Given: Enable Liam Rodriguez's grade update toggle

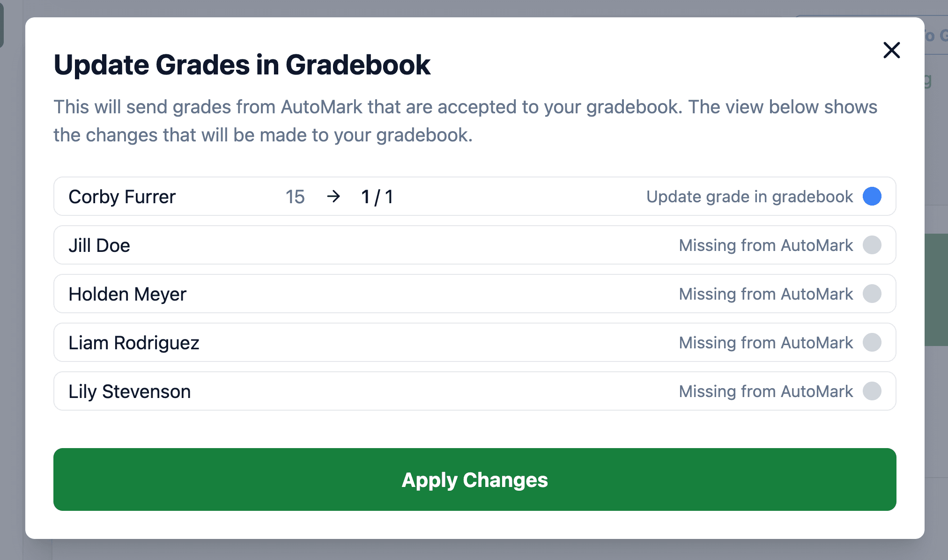Looking at the screenshot, I should 872,342.
